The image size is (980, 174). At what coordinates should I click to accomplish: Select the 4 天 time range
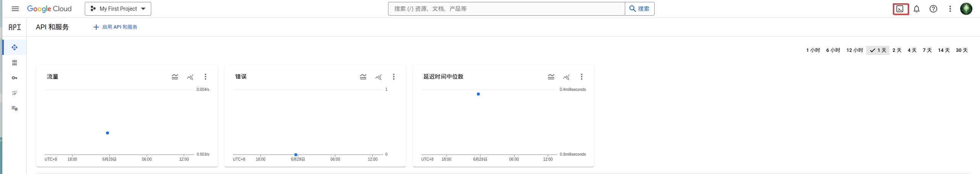[912, 50]
